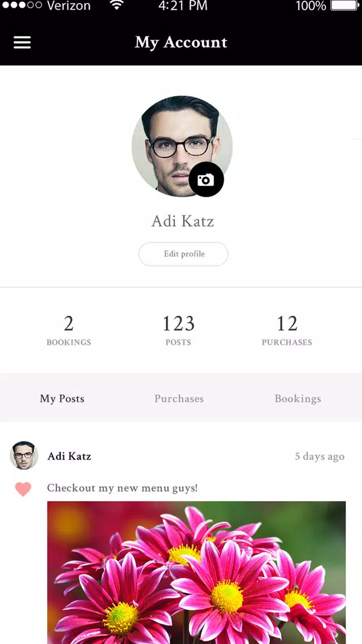Click the battery indicator icon

pyautogui.click(x=345, y=5)
